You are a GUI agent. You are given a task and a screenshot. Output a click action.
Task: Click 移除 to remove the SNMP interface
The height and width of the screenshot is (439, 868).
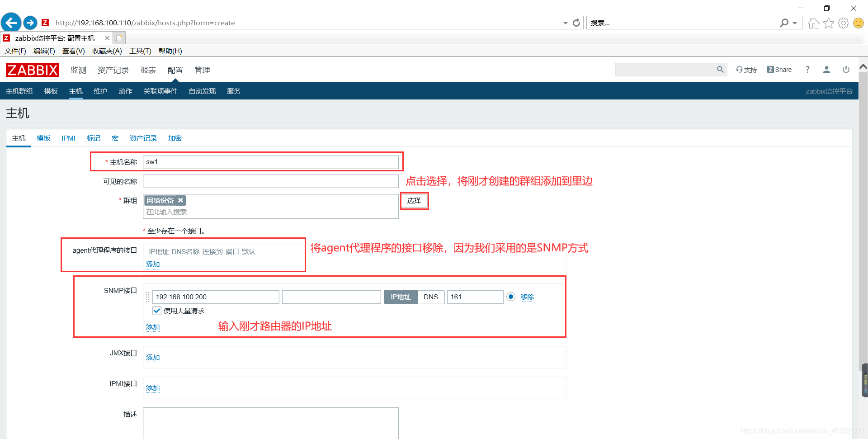(527, 297)
